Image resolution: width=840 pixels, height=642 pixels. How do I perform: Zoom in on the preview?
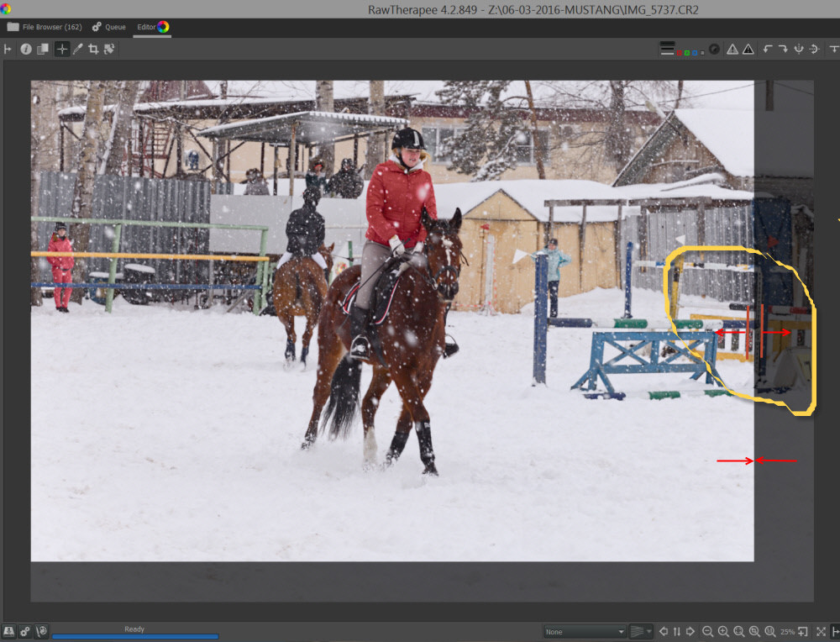(723, 632)
